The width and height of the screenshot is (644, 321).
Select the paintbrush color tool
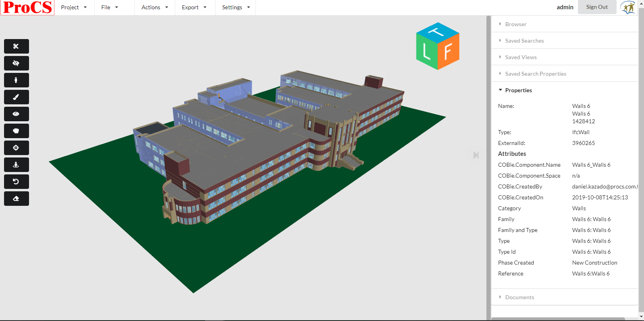(16, 97)
